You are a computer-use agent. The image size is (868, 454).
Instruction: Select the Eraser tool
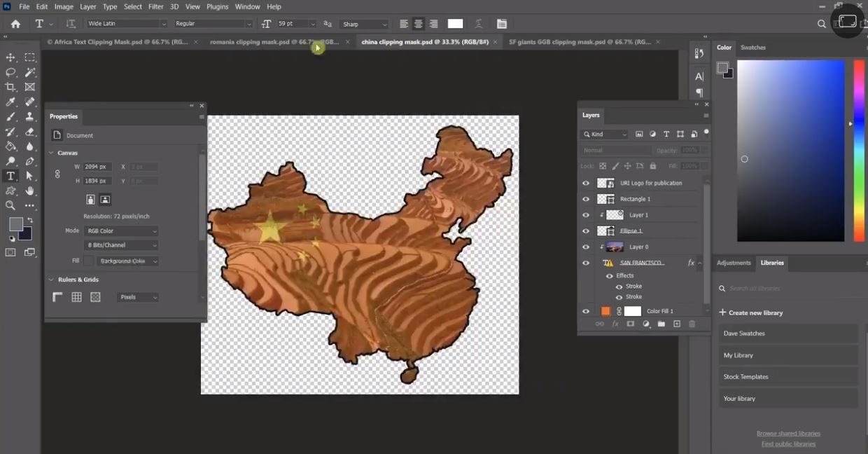[x=30, y=132]
